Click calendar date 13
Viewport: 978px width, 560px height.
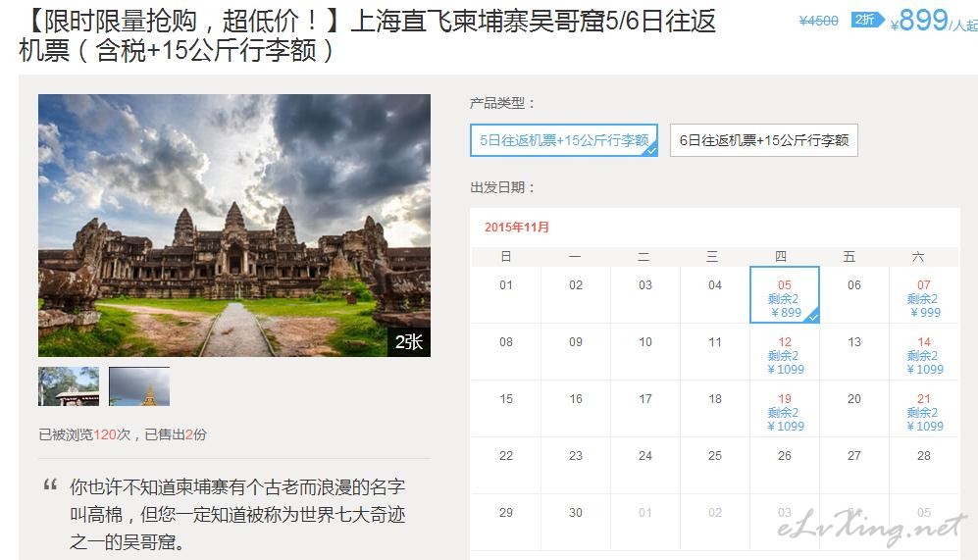point(853,341)
